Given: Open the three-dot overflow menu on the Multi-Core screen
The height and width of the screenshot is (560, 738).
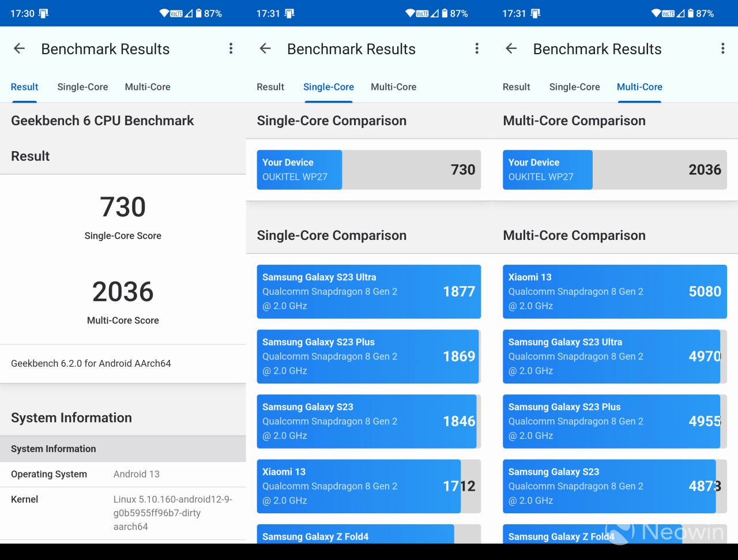Looking at the screenshot, I should click(722, 48).
